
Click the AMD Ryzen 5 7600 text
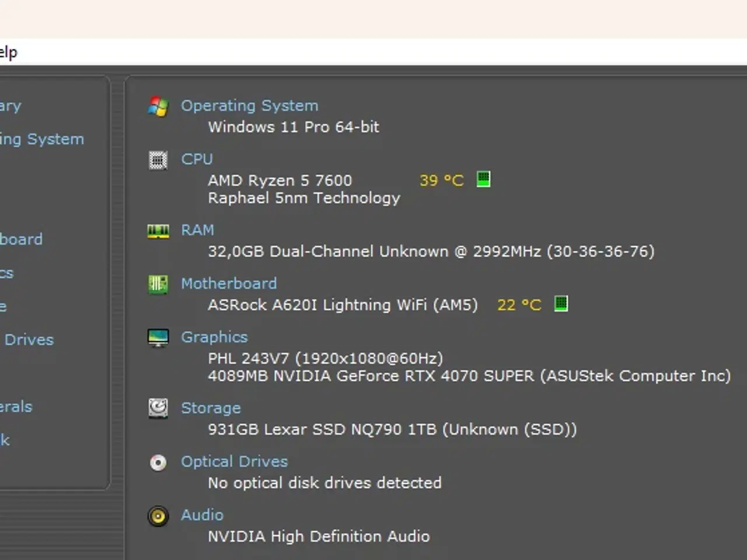click(x=280, y=181)
